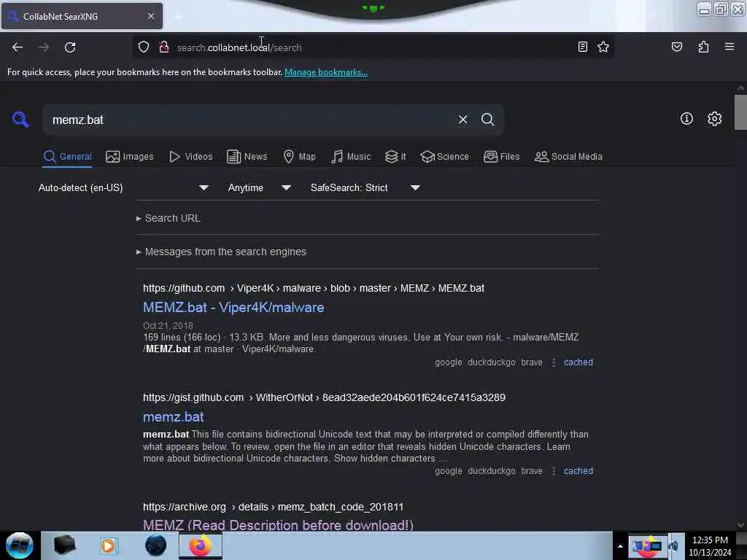
Task: Open the SearXNG about info icon
Action: 686,119
